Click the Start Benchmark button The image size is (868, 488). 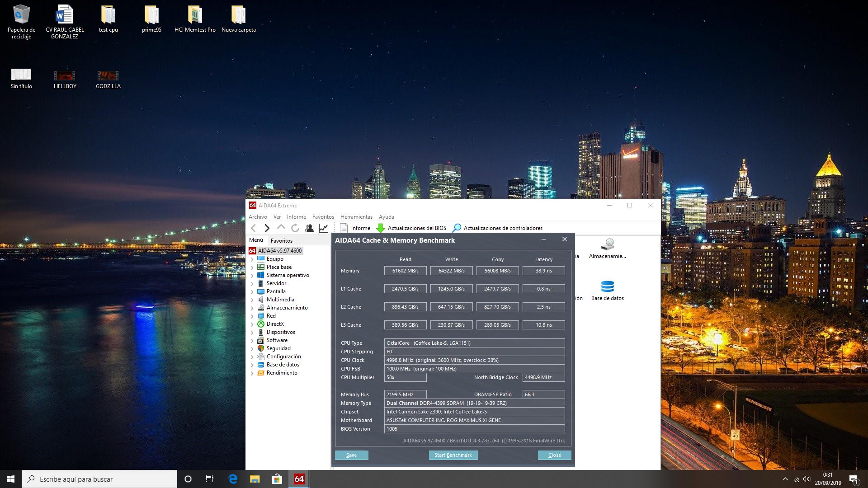453,455
